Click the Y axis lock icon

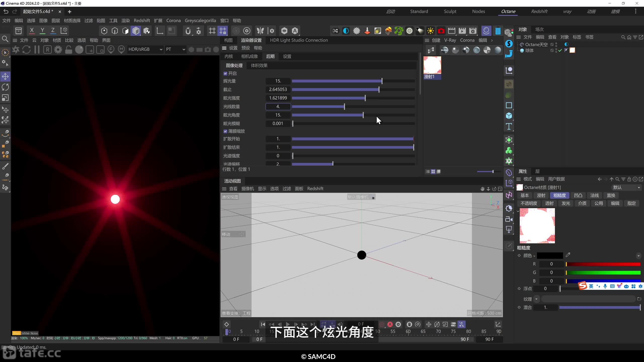click(42, 31)
